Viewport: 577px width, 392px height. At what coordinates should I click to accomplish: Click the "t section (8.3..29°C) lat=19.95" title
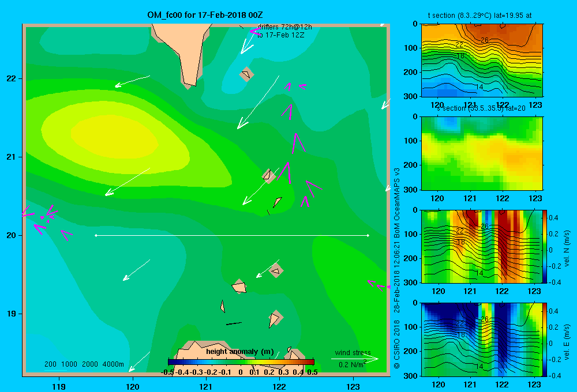click(479, 16)
